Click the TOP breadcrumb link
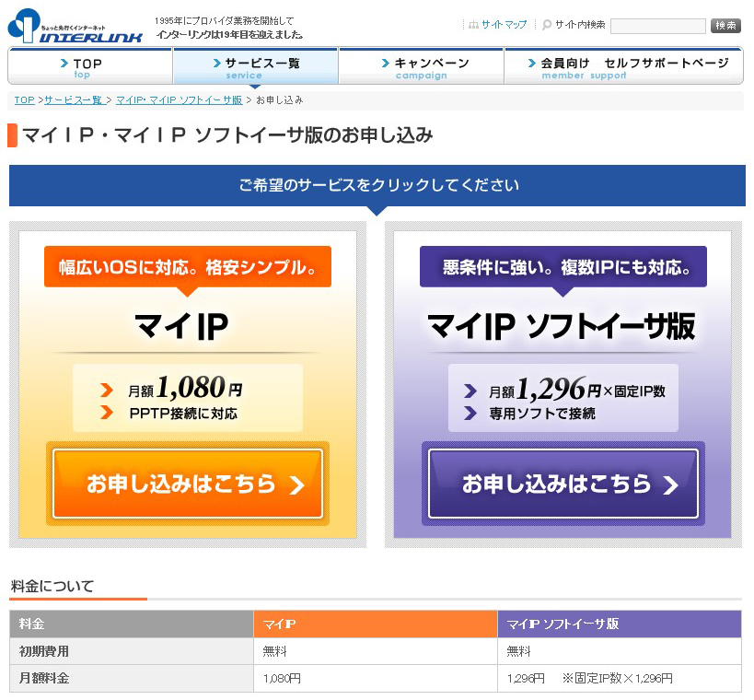Screen dimensions: 754x700 pyautogui.click(x=24, y=99)
